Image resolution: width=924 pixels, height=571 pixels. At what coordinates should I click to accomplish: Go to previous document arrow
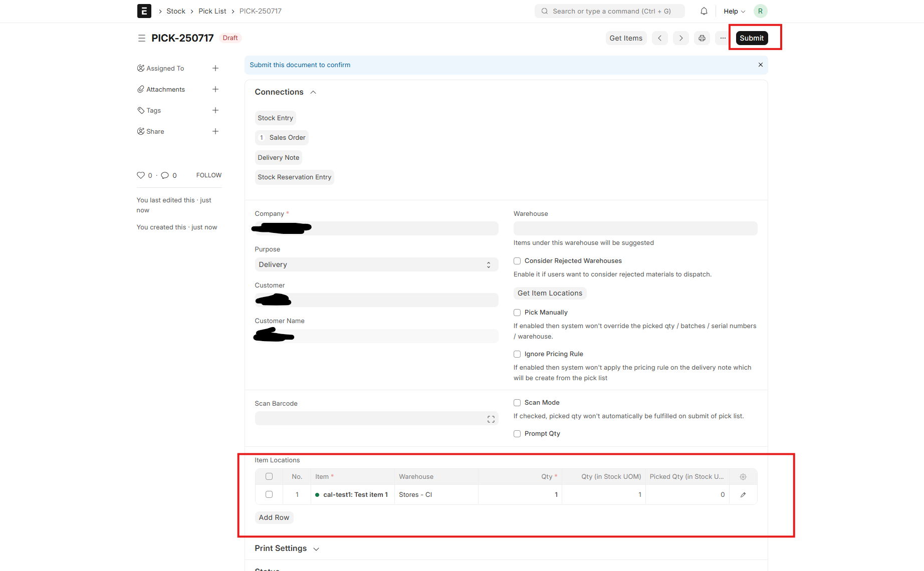click(x=659, y=38)
